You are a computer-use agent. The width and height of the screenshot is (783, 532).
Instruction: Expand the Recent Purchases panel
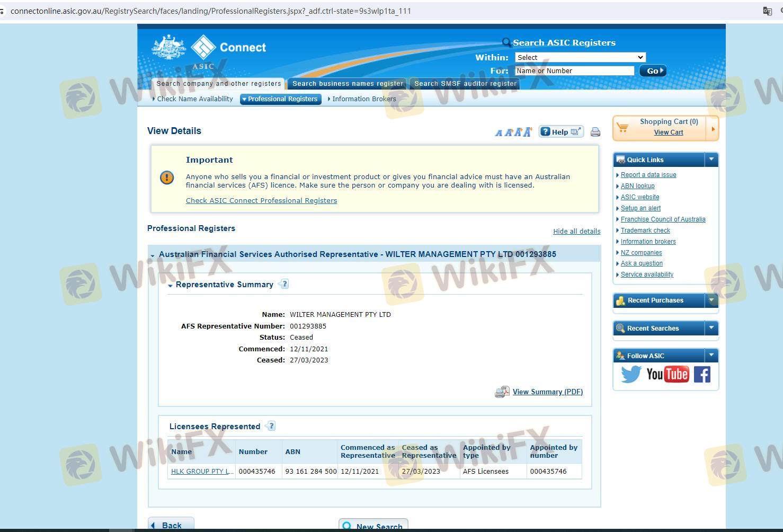(711, 300)
